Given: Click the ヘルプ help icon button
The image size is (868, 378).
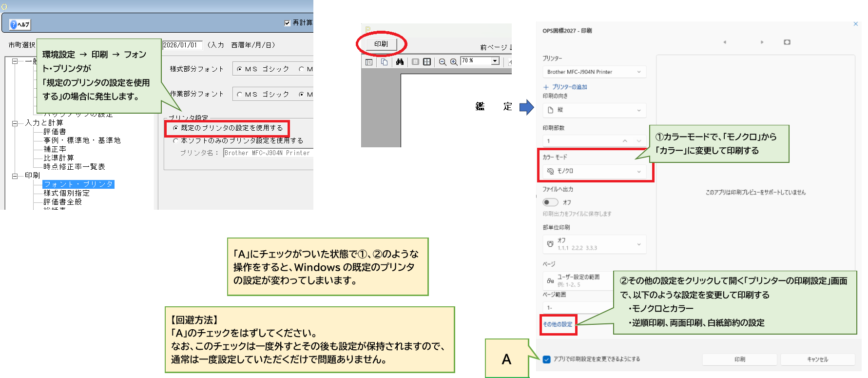Looking at the screenshot, I should (20, 24).
